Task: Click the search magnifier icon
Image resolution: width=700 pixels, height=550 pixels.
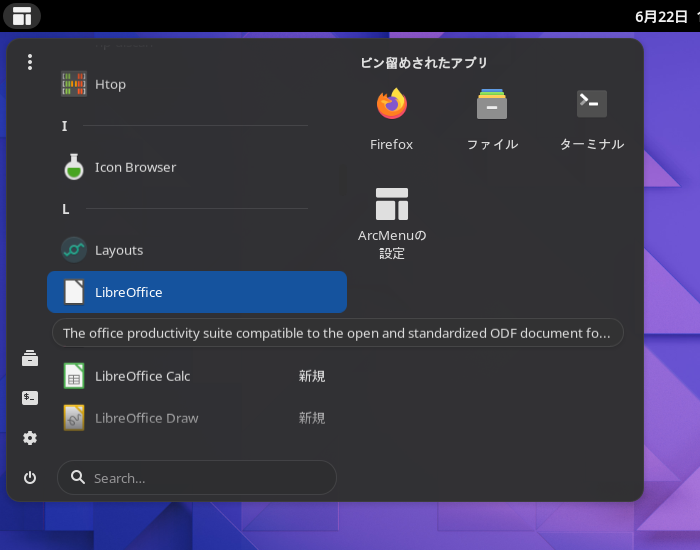Action: pos(78,477)
